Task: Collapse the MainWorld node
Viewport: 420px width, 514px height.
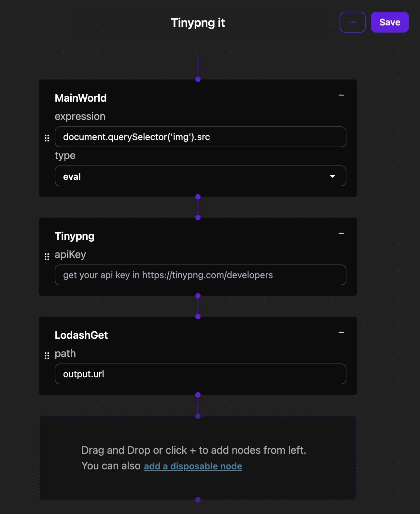Action: (341, 95)
